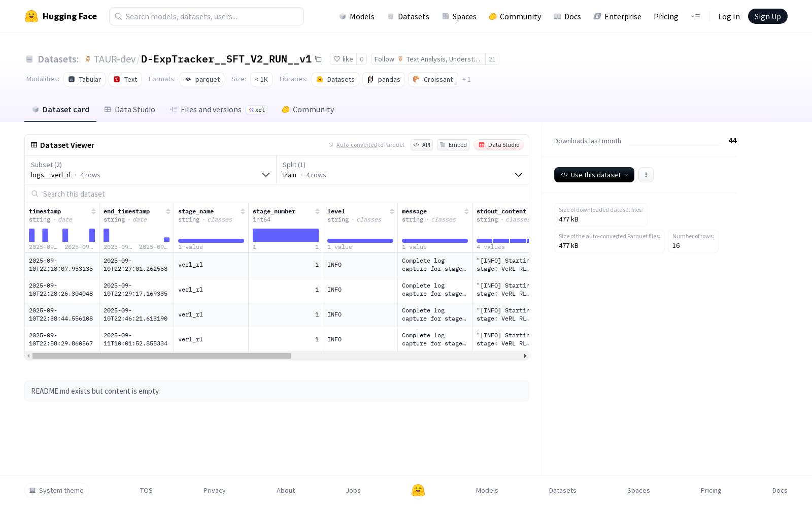
Task: Sort by the timestamp column arrows
Action: 93,211
